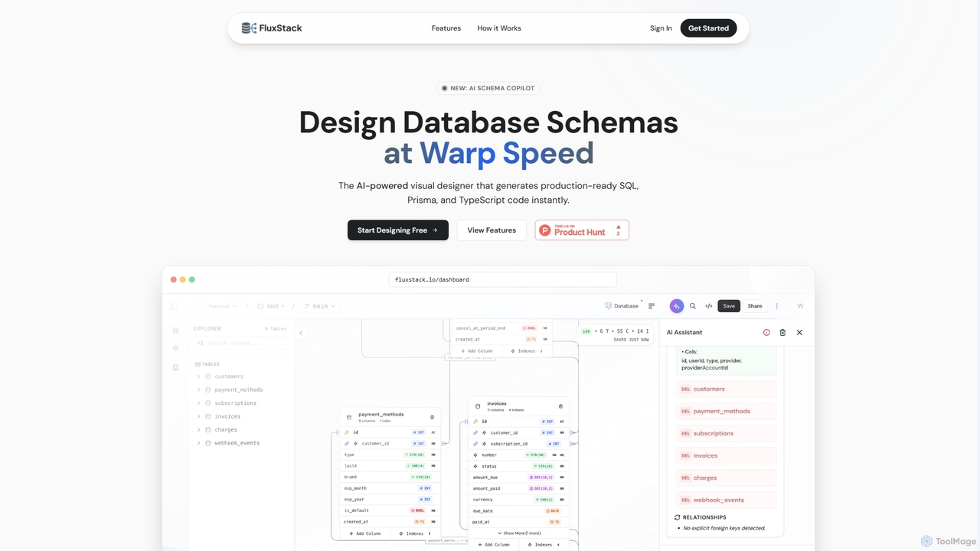980x551 pixels.
Task: Click the FluxStack logo icon
Action: click(249, 28)
